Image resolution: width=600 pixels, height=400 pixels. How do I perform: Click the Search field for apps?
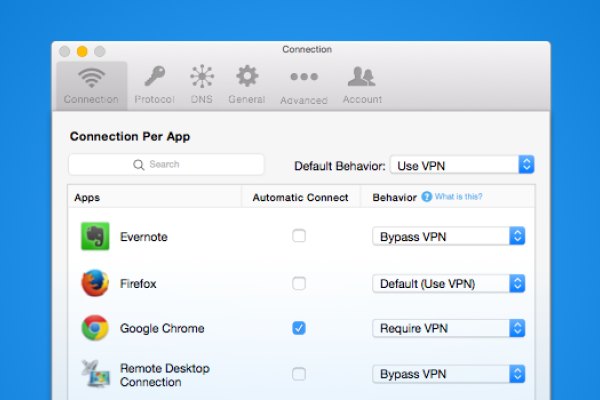tap(166, 165)
